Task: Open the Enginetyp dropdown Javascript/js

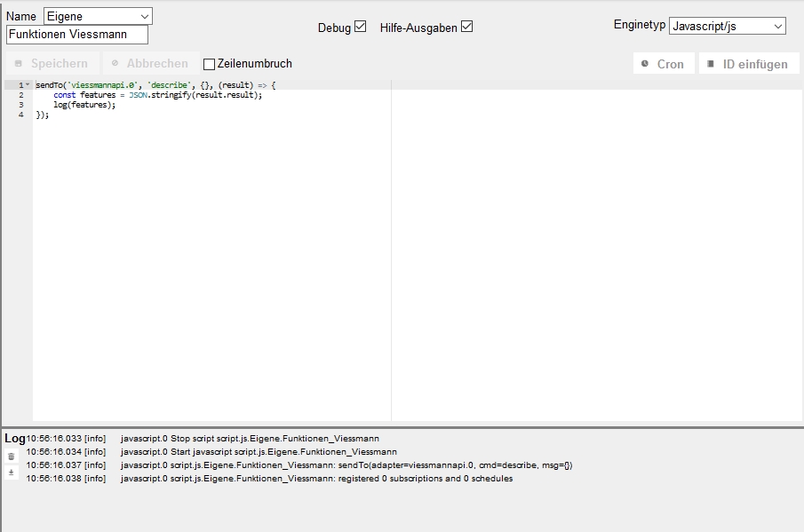Action: pyautogui.click(x=727, y=26)
